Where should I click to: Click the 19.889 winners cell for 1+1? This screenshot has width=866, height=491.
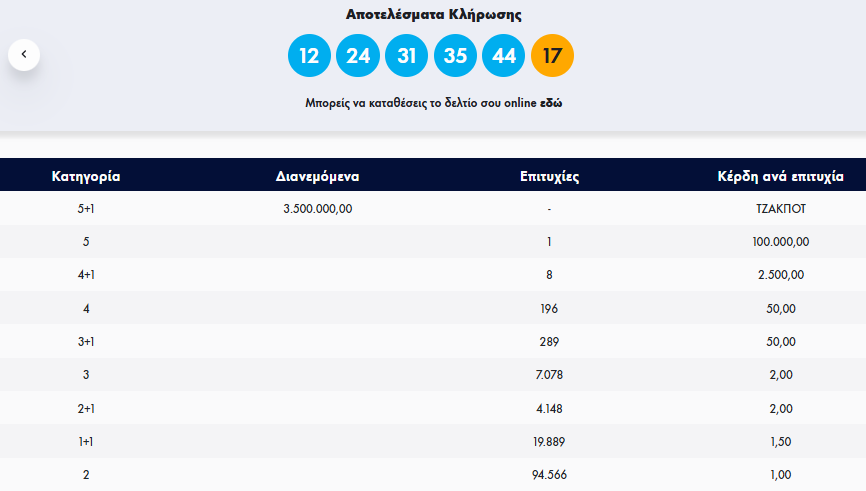[x=550, y=441]
